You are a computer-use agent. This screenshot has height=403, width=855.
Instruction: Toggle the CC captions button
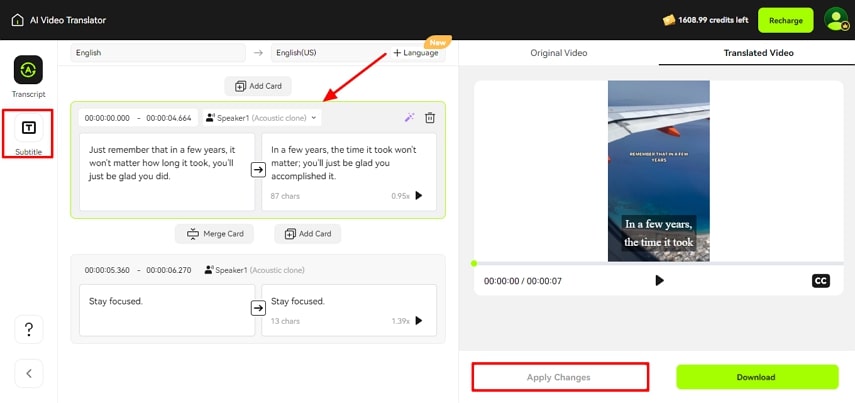pos(820,281)
